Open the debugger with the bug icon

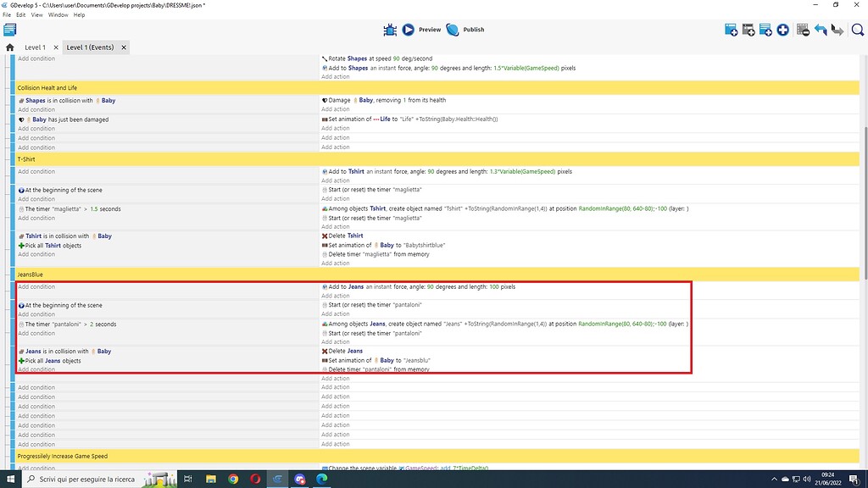coord(389,29)
